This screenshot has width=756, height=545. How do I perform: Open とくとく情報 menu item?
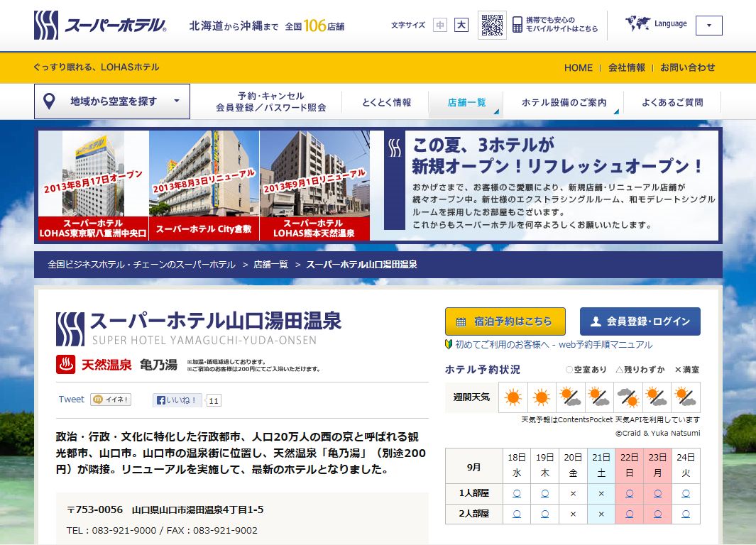(387, 102)
